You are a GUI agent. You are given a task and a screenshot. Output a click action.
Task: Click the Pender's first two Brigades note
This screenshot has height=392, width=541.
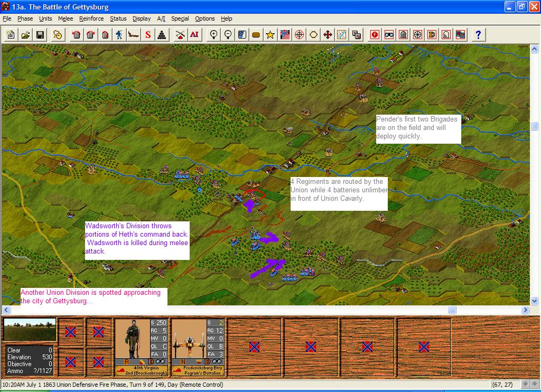[418, 128]
